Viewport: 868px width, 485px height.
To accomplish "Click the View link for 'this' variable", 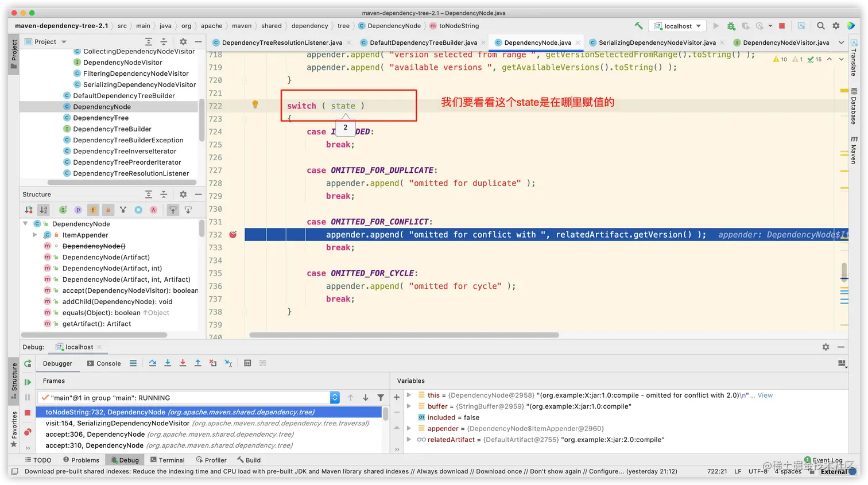I will 765,395.
